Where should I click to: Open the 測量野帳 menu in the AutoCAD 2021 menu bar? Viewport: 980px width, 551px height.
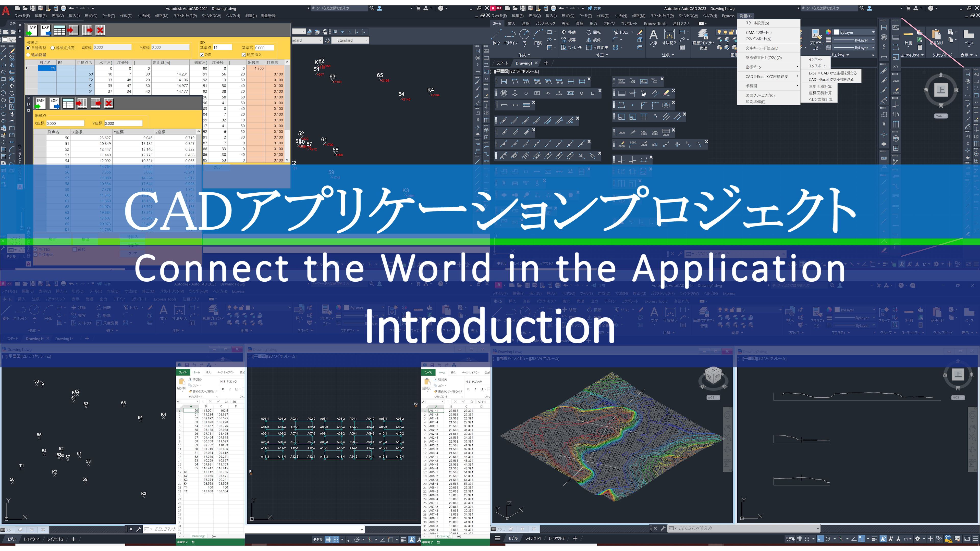pos(268,16)
